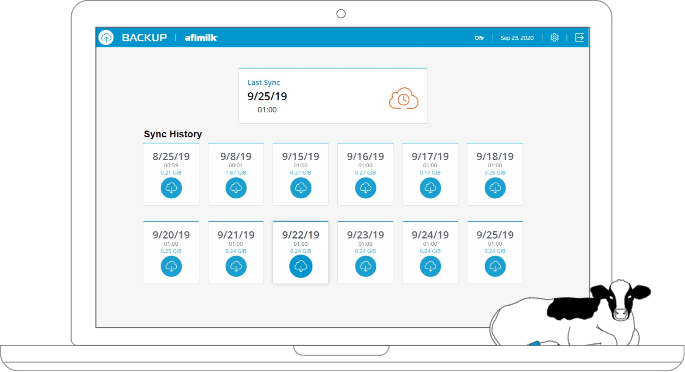Click the Ofir user name in header
The image size is (685, 372).
pos(479,38)
